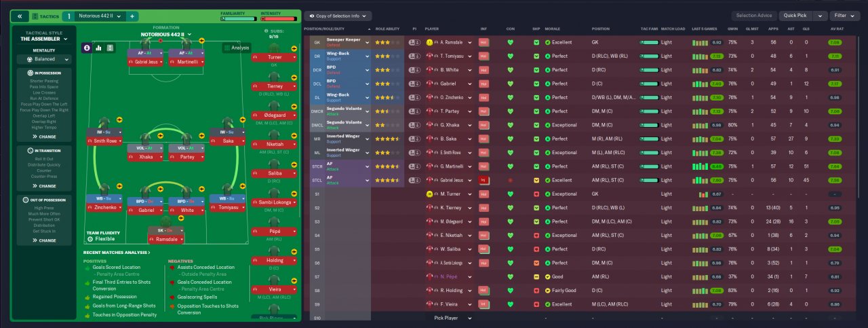
Task: Select the Notorious 442 II tactic tab
Action: (96, 16)
